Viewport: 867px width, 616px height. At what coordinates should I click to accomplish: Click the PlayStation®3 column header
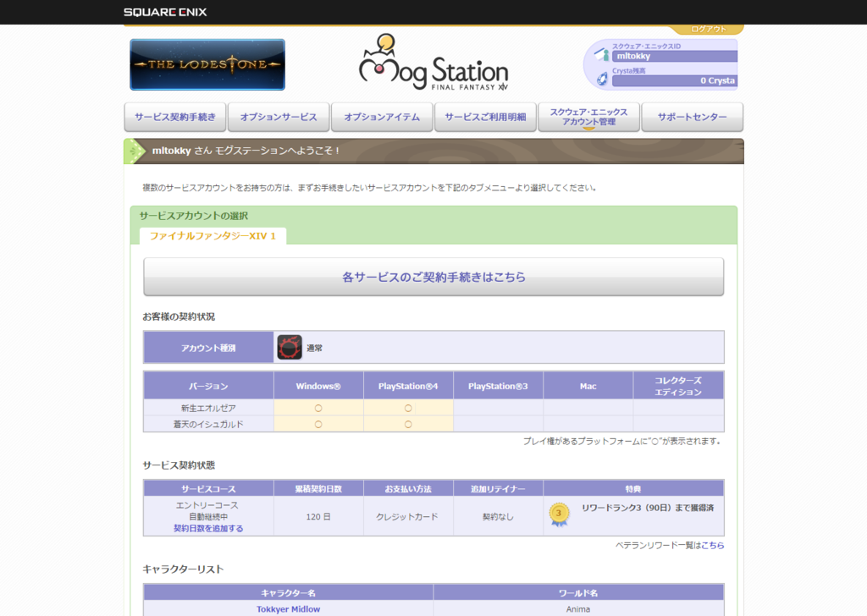pos(498,386)
